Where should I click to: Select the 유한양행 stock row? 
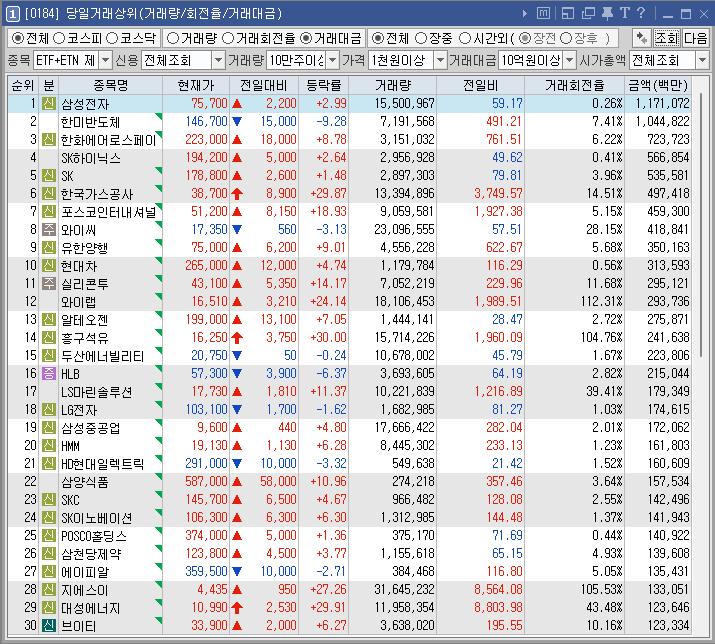click(349, 248)
